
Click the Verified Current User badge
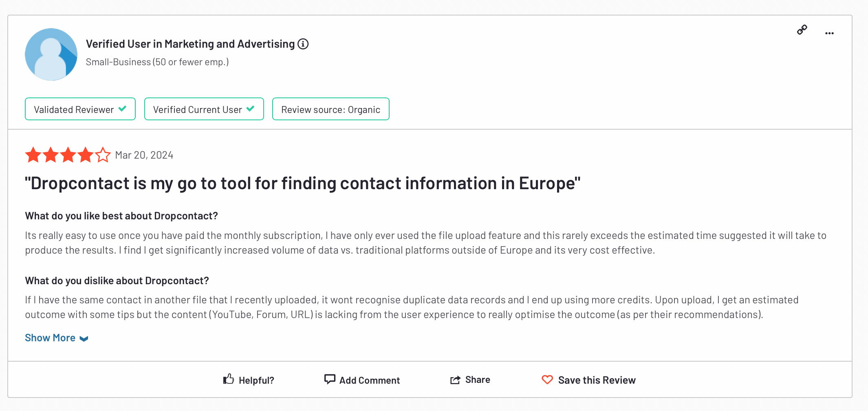pos(204,109)
